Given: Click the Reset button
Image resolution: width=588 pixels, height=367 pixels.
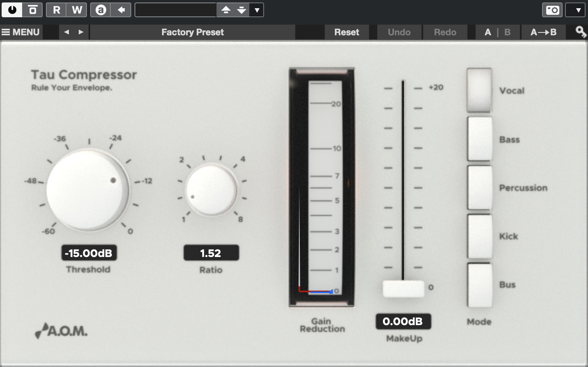Looking at the screenshot, I should click(346, 32).
